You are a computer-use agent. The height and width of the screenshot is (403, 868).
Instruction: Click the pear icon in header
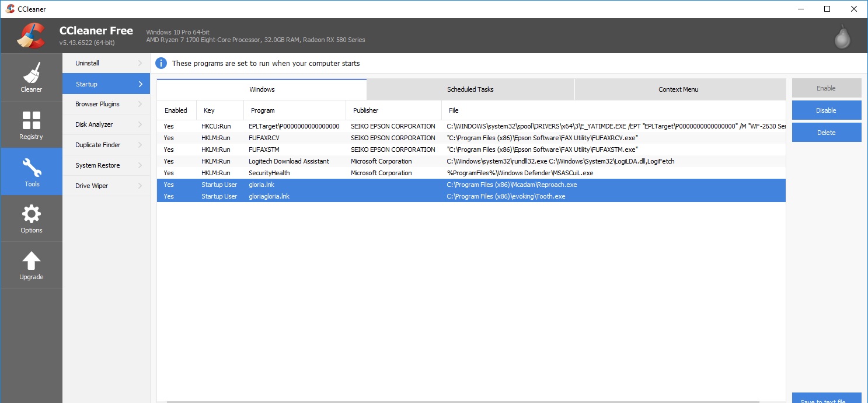pyautogui.click(x=842, y=36)
